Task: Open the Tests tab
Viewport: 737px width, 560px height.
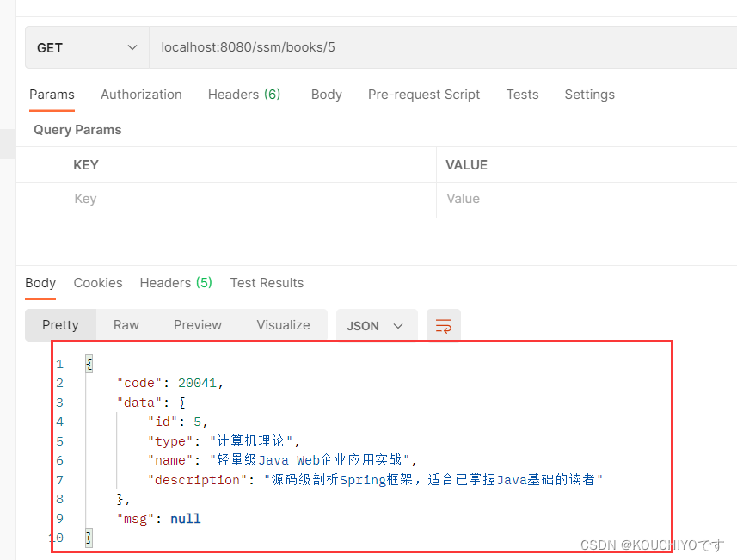Action: coord(522,95)
